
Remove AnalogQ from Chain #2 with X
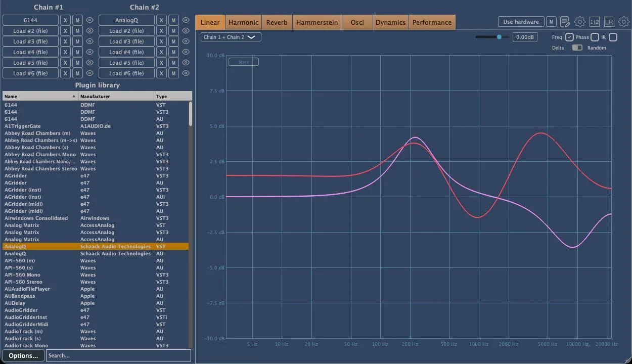pos(161,20)
